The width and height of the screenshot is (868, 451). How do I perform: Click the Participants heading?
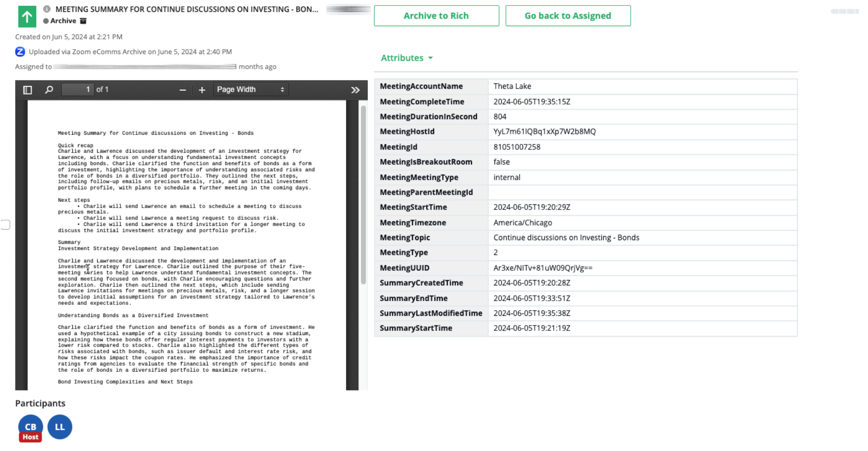[40, 403]
